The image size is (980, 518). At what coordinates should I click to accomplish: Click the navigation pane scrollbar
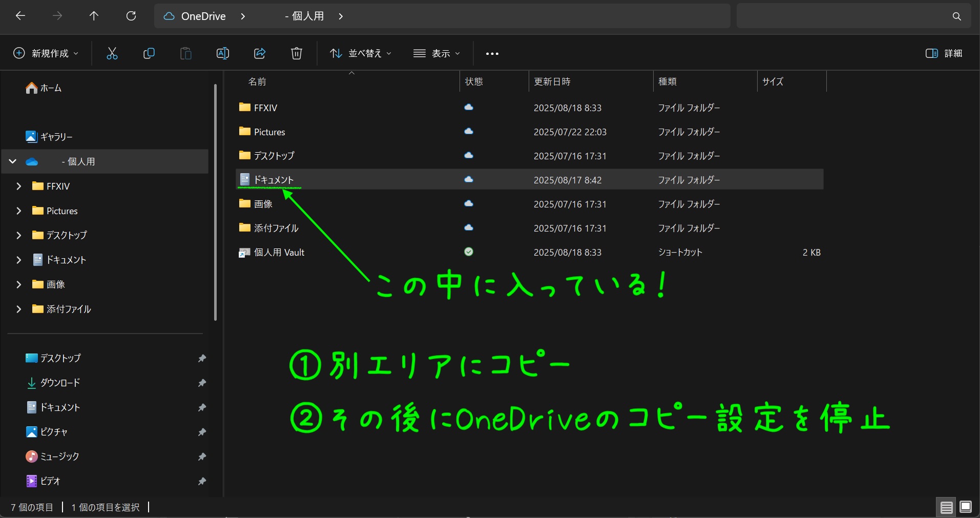click(x=216, y=202)
